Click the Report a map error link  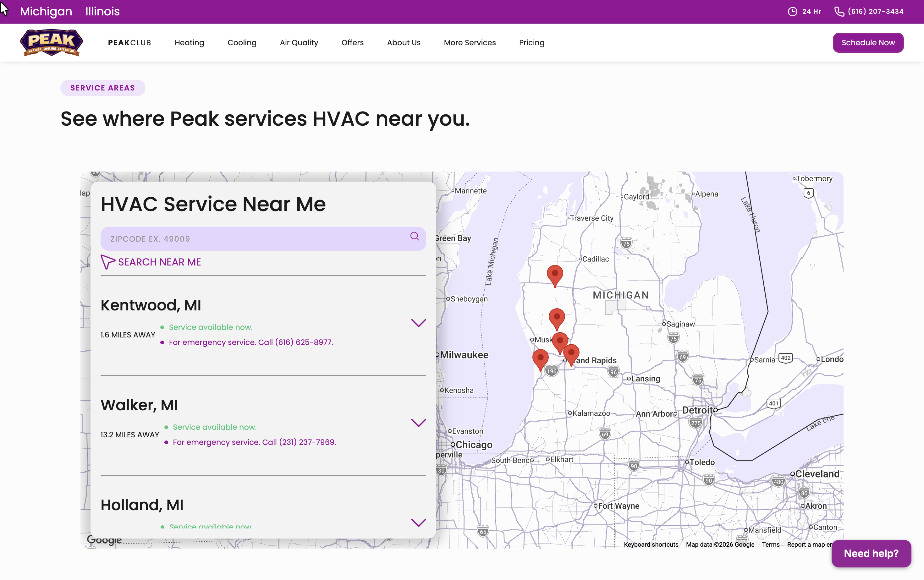pyautogui.click(x=809, y=544)
